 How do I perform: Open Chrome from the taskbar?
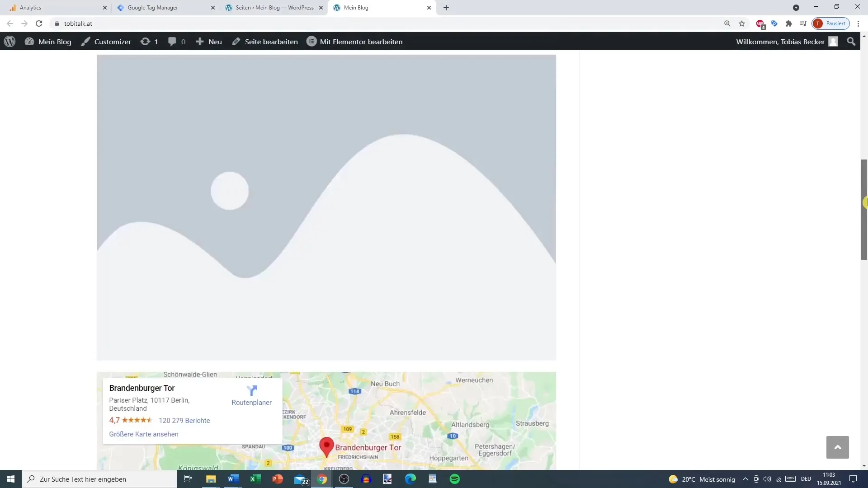(x=322, y=479)
